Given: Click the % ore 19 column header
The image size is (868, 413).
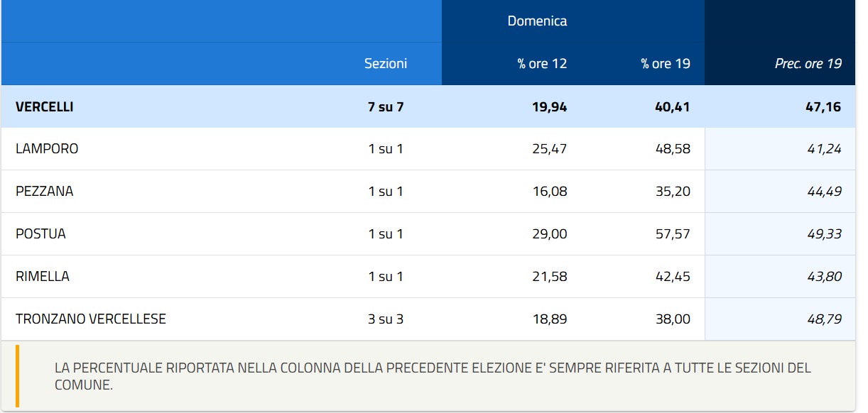Looking at the screenshot, I should pos(666,64).
